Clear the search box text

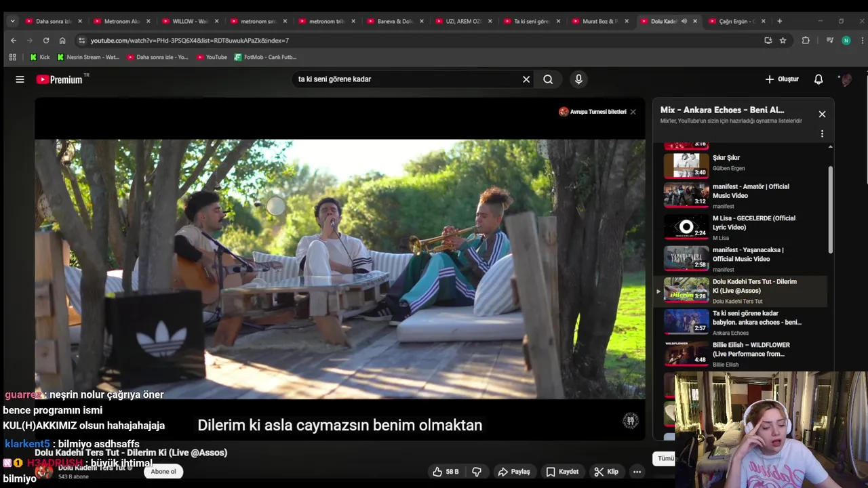pos(526,79)
